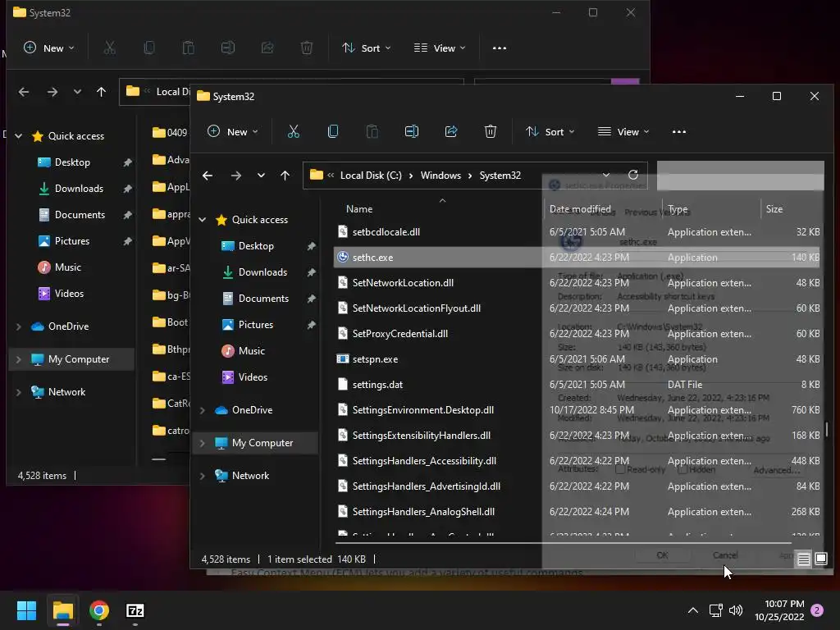
Task: Expand My Computer in background window sidebar
Action: tap(19, 359)
